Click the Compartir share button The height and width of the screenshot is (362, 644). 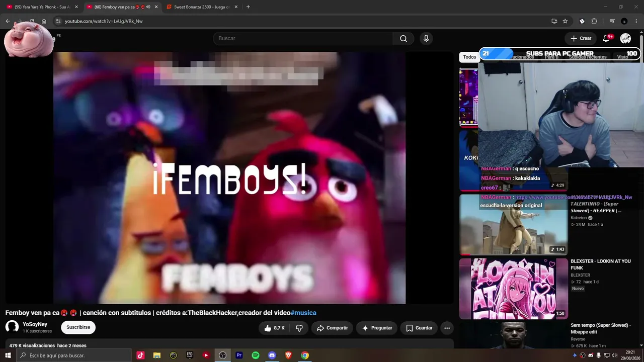coord(332,328)
